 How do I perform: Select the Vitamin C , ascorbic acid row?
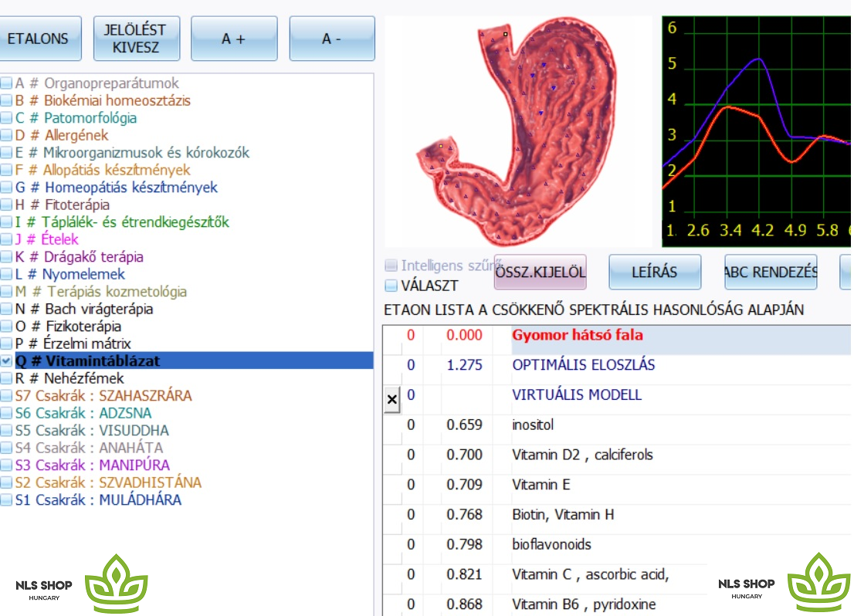point(617,580)
